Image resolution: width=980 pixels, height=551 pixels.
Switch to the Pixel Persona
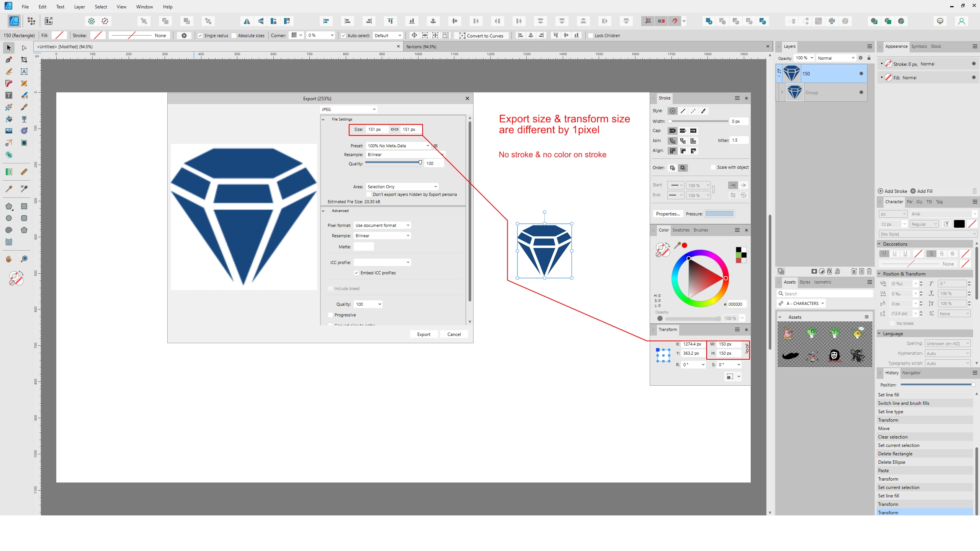pyautogui.click(x=31, y=21)
